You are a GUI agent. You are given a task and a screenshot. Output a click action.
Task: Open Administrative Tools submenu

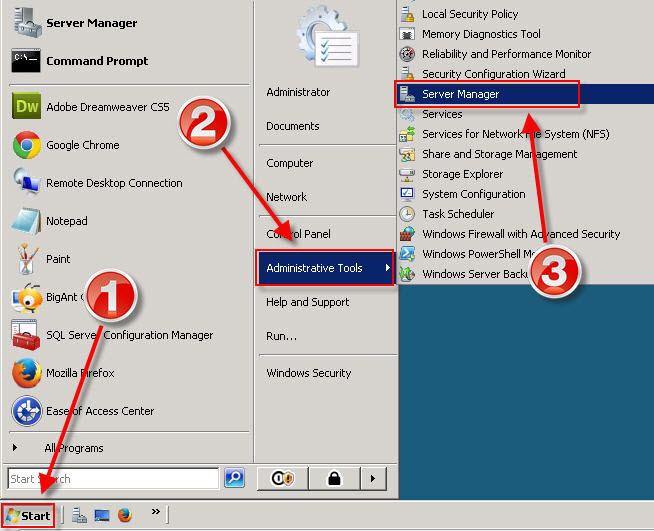(x=325, y=268)
